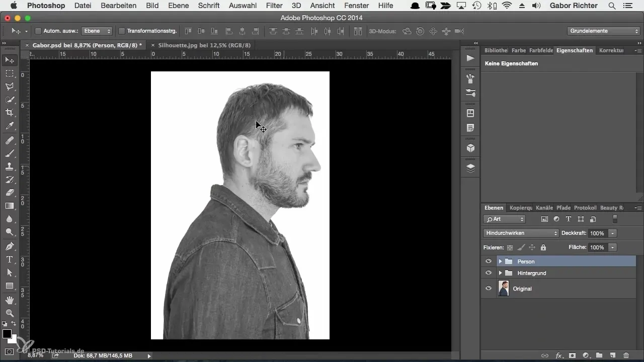Toggle lock all padlock icon

click(x=543, y=247)
